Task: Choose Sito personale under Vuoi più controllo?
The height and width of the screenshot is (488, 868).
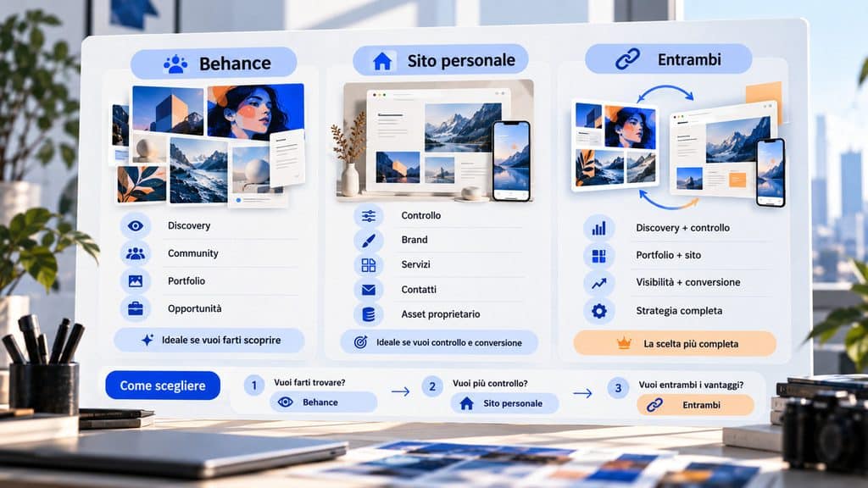Action: (x=504, y=403)
